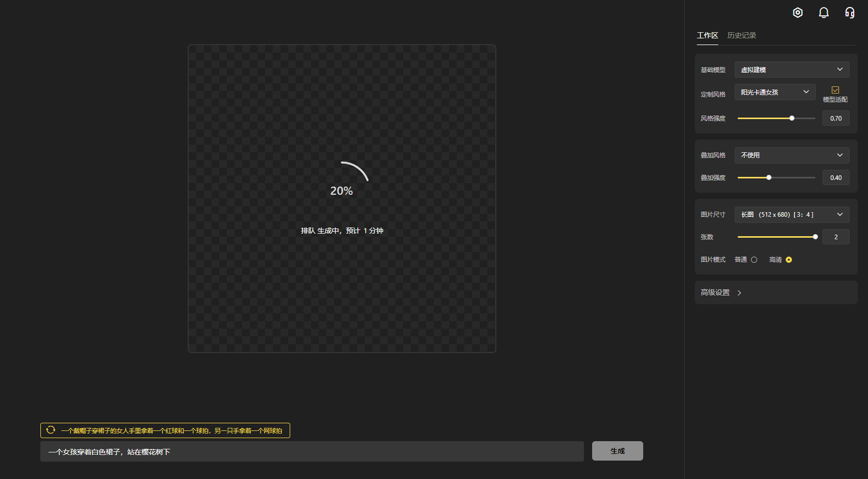This screenshot has height=479, width=868.
Task: Open the 基础模型 dropdown
Action: pos(791,70)
